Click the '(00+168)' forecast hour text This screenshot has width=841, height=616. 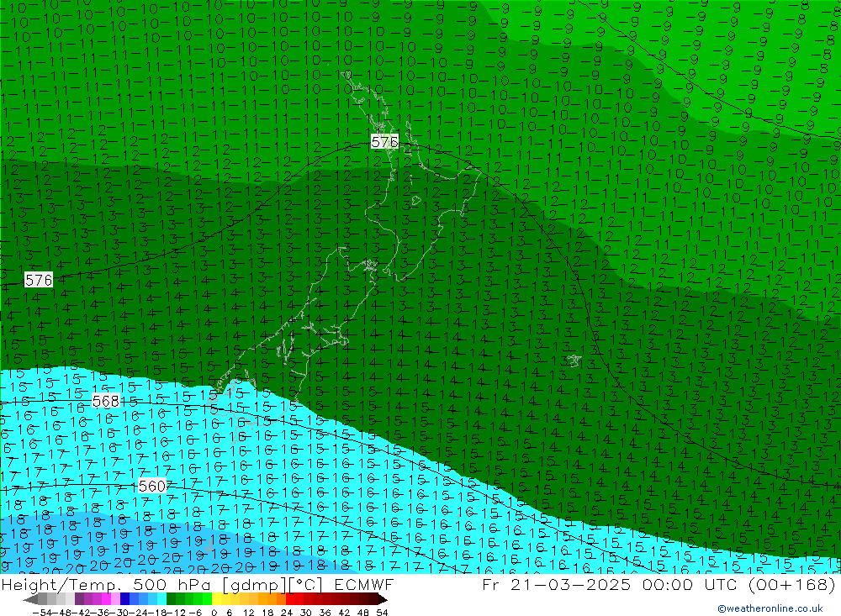point(791,584)
